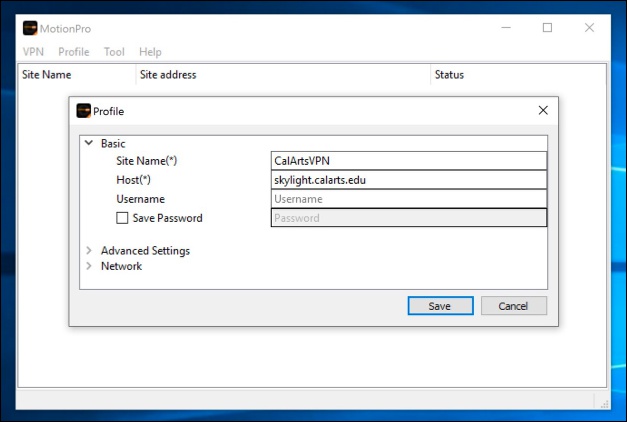
Task: Save the VPN profile
Action: click(441, 306)
